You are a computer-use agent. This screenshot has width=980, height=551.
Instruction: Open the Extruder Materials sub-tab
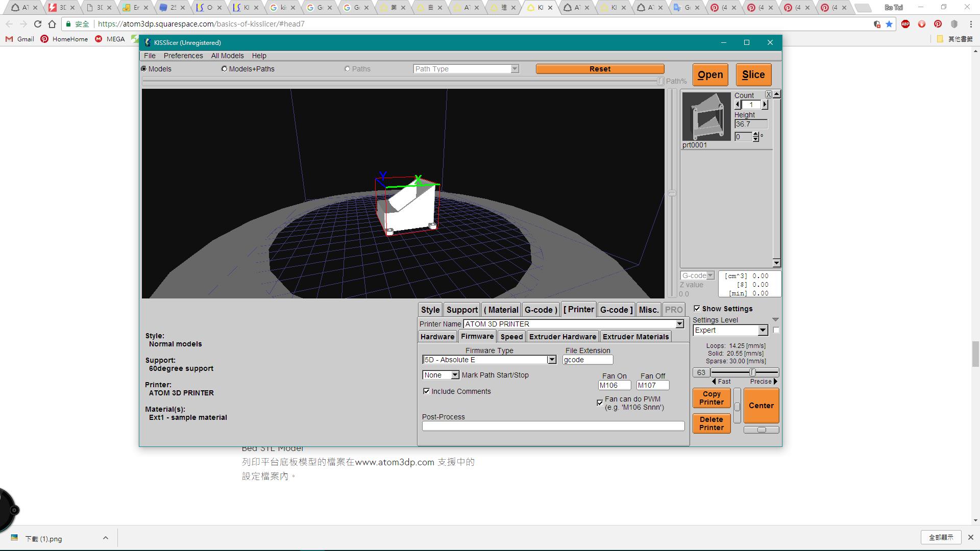tap(635, 337)
